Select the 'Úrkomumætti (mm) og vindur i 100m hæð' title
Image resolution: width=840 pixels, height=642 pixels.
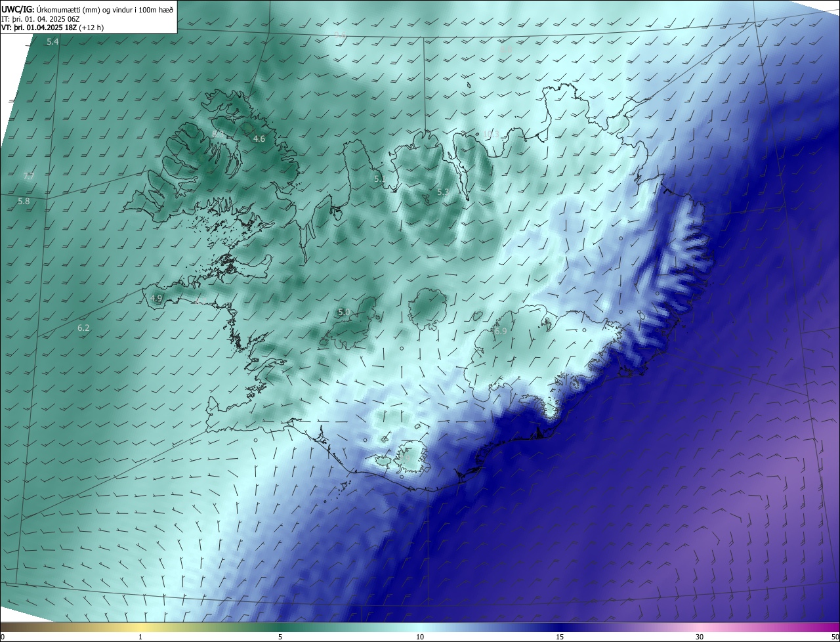pyautogui.click(x=105, y=9)
